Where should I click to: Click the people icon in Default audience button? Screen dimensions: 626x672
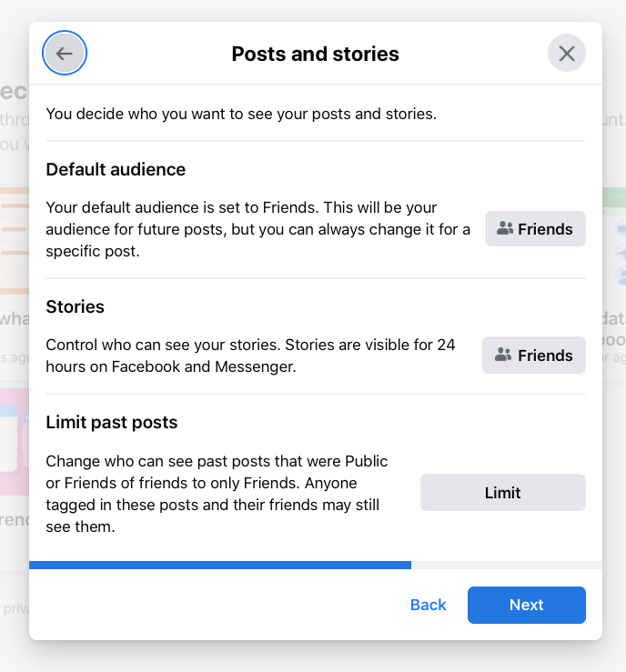point(505,229)
